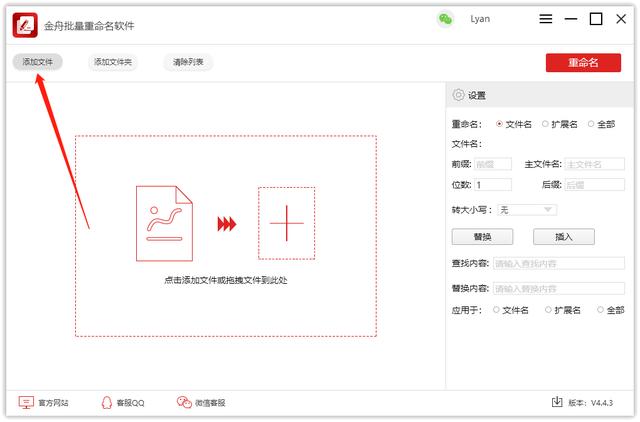The height and width of the screenshot is (422, 640).
Task: Click the image document icon
Action: coord(164,223)
